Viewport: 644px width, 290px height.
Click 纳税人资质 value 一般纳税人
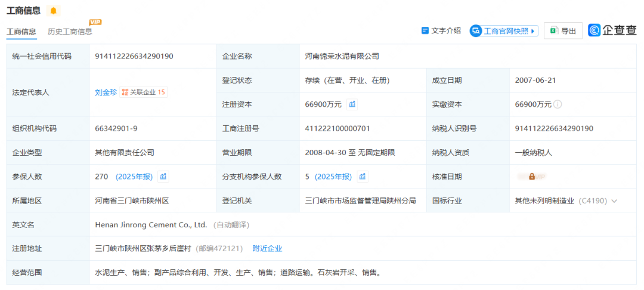pyautogui.click(x=534, y=153)
